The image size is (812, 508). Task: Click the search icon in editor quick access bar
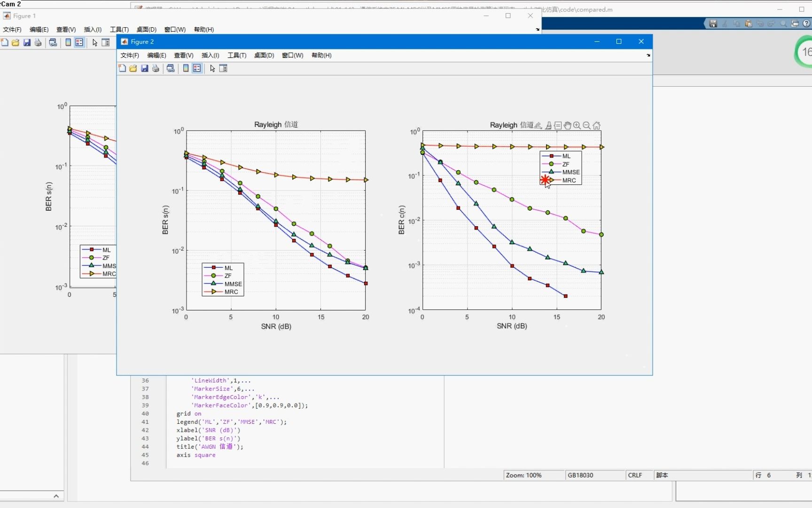tap(783, 24)
